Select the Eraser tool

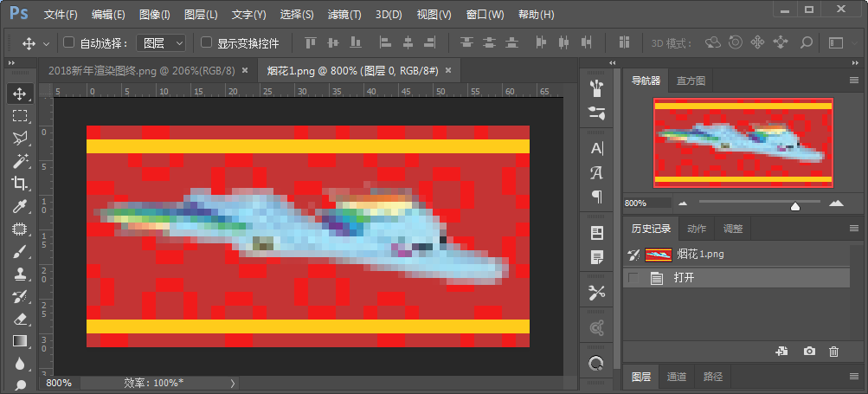[x=20, y=320]
